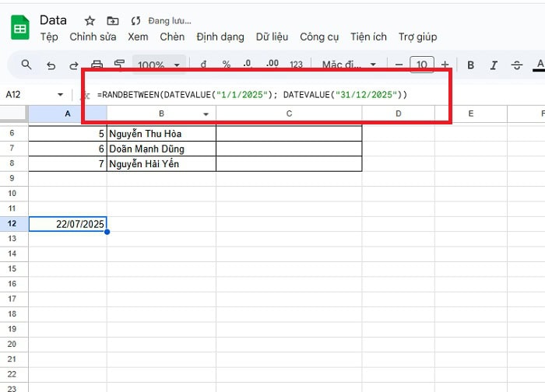Open the name box dropdown arrow
The height and width of the screenshot is (392, 545).
[61, 95]
